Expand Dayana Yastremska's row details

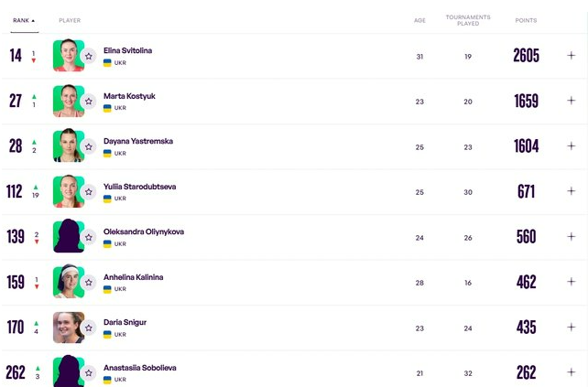click(x=571, y=146)
